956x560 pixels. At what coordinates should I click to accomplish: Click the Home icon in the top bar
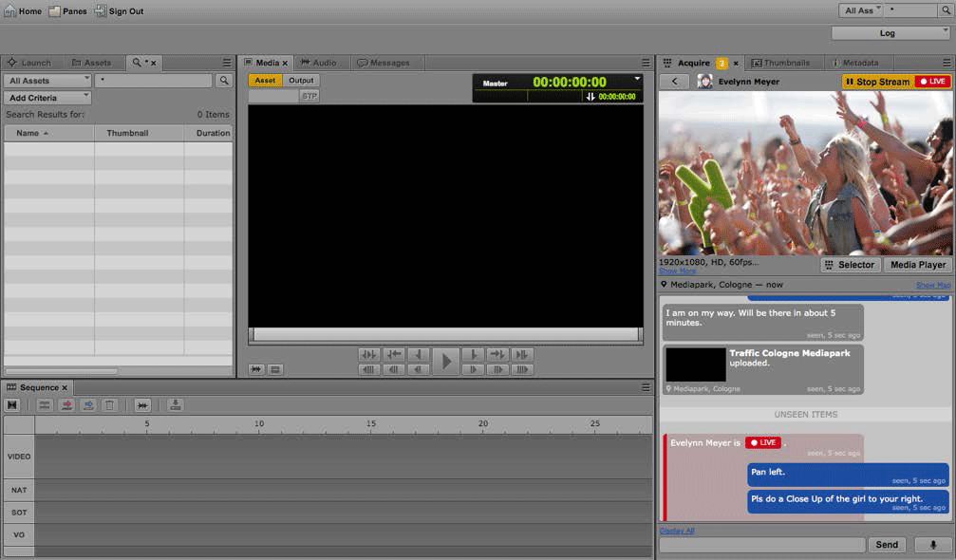click(x=10, y=11)
